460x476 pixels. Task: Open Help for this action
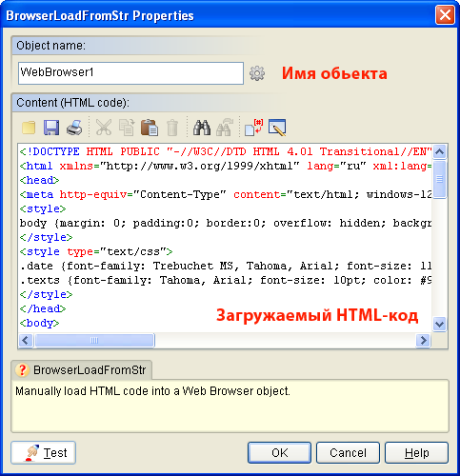click(416, 452)
